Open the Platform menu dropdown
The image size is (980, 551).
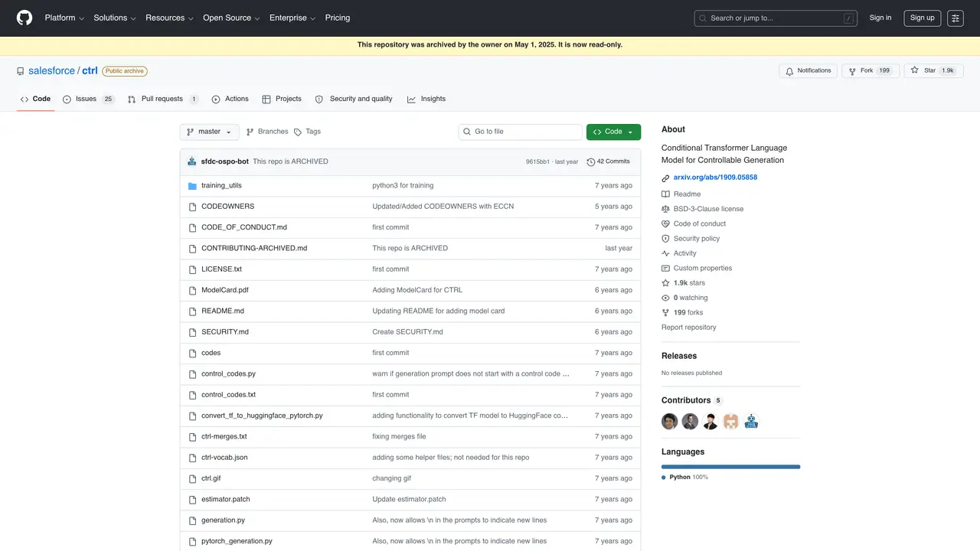tap(64, 18)
